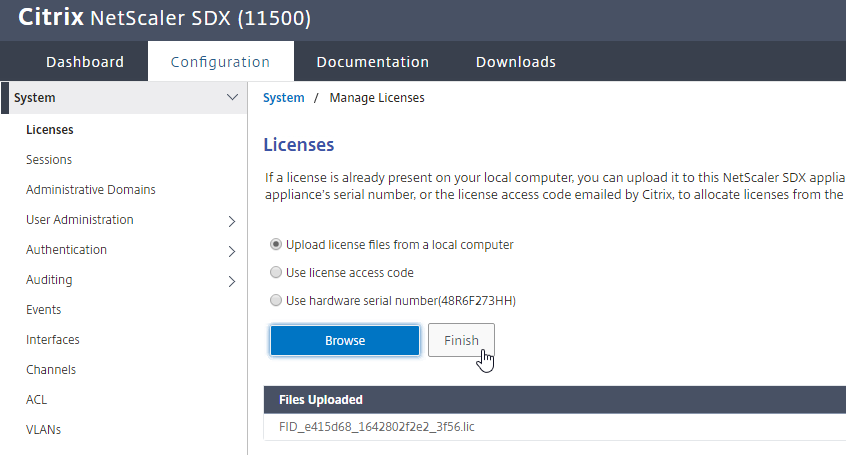This screenshot has height=455, width=846.
Task: Expand the User Administration submenu arrow
Action: [x=232, y=221]
